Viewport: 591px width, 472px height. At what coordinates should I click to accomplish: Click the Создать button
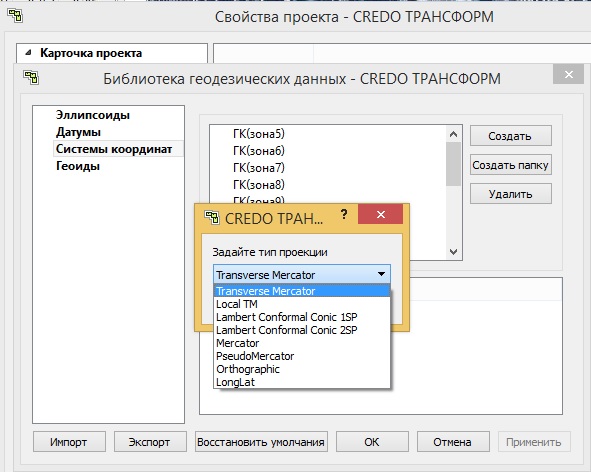pyautogui.click(x=510, y=136)
